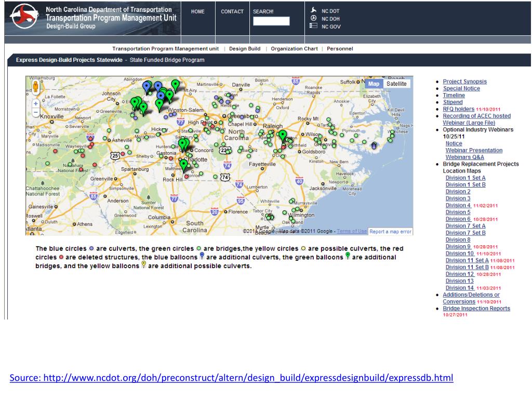532x399 pixels.
Task: Open the Project Synopsis link
Action: click(x=464, y=82)
